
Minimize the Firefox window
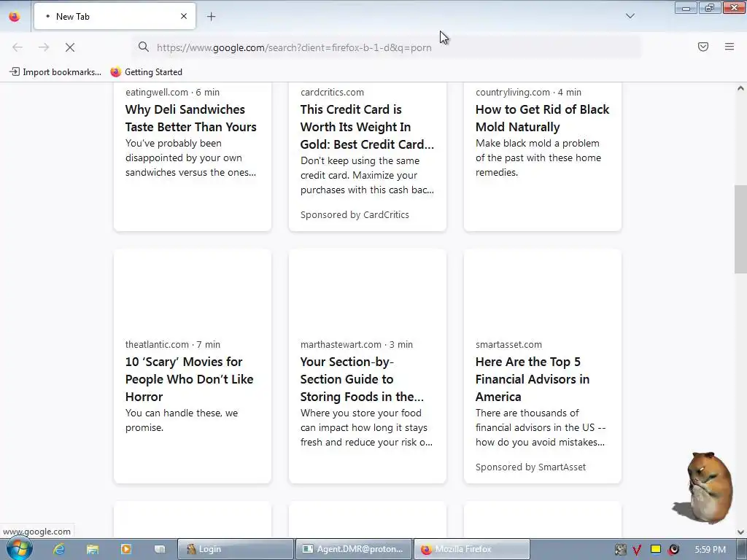click(686, 8)
